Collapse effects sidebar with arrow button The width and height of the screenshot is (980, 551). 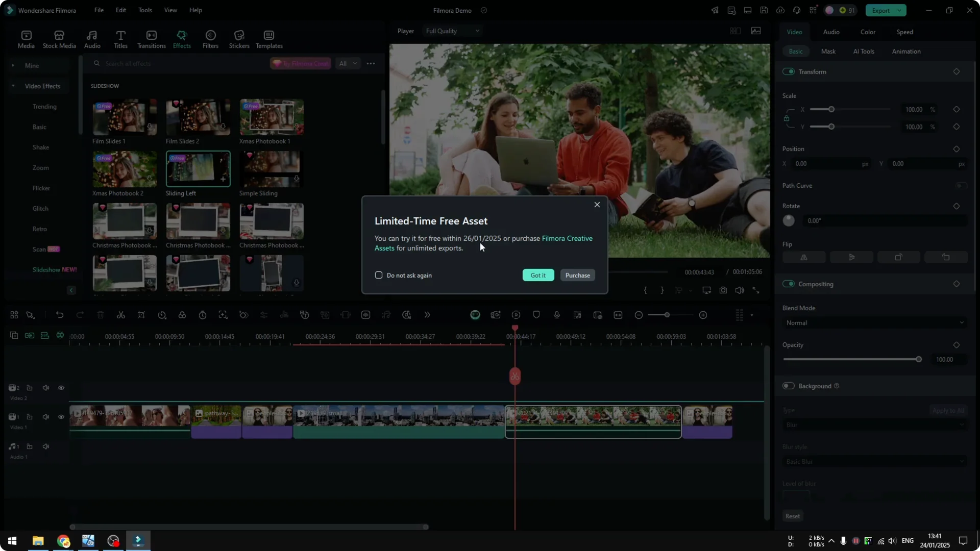71,290
